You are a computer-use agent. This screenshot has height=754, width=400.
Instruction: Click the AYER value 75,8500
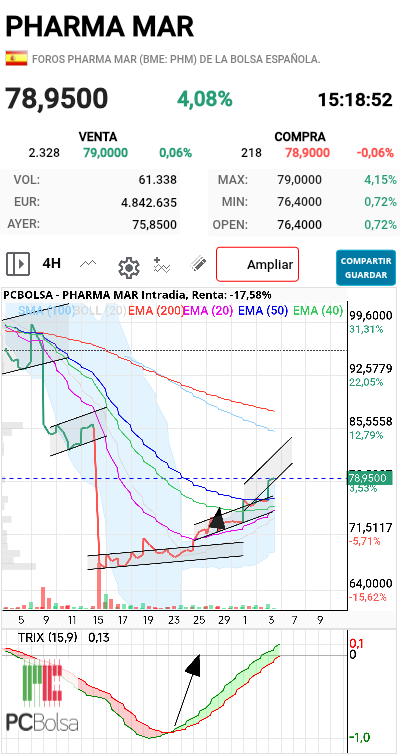155,225
